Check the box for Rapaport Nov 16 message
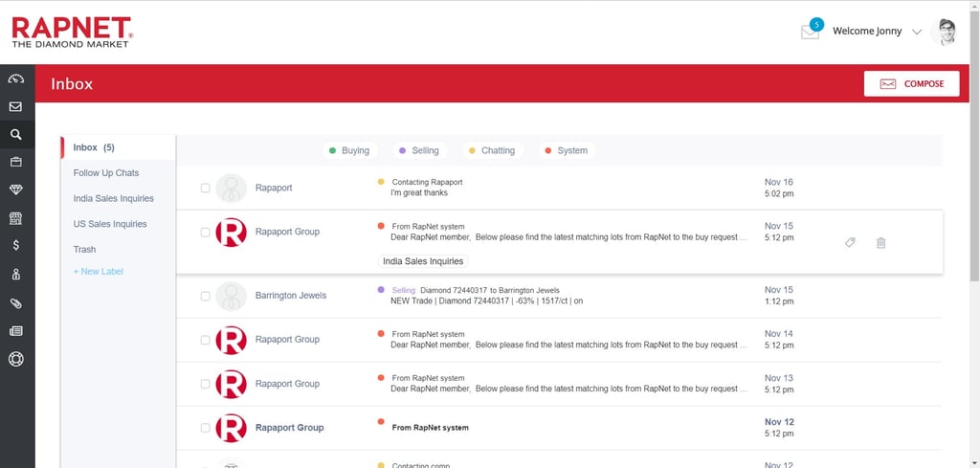 [206, 189]
